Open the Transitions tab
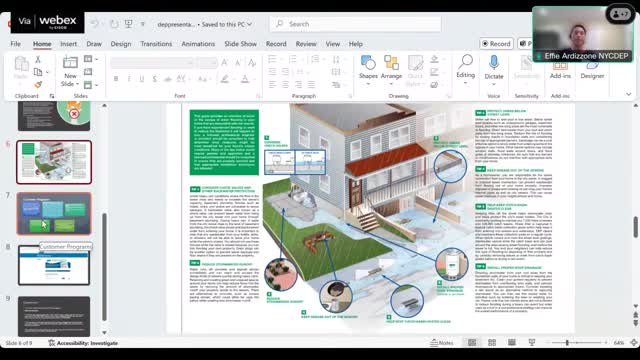Viewport: 640px width, 360px height. coord(156,44)
